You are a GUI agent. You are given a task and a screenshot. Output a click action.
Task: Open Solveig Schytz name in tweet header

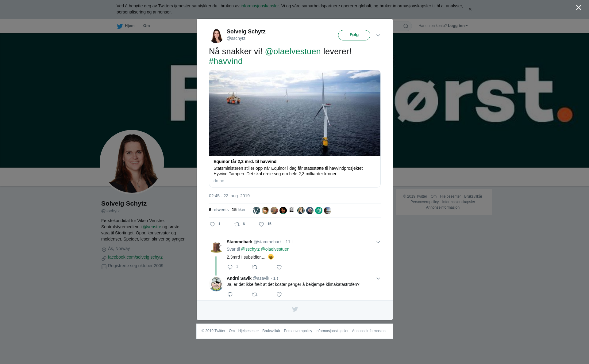[x=246, y=32]
